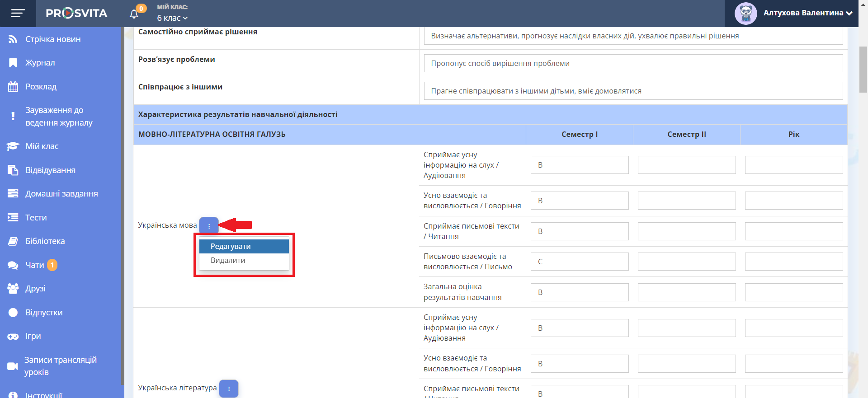Screen dimensions: 868x398
Task: Click user avatar picture
Action: (x=745, y=14)
